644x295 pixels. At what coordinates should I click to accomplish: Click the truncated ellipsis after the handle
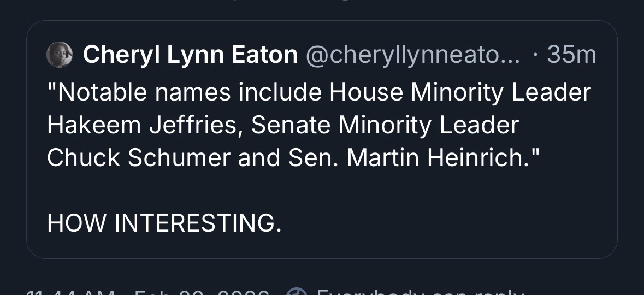(x=511, y=57)
